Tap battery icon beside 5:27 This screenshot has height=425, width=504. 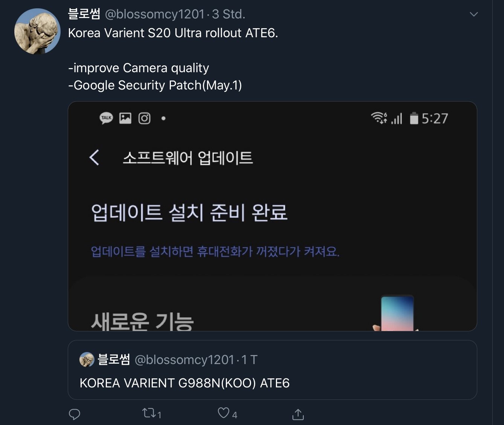coord(414,118)
